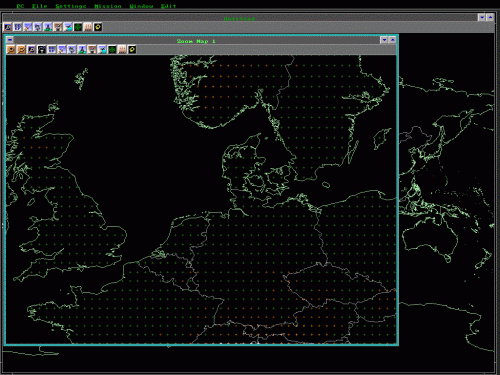
Task: Click the second orange magnifier in the Zoom Map toolbar
Action: [21, 50]
